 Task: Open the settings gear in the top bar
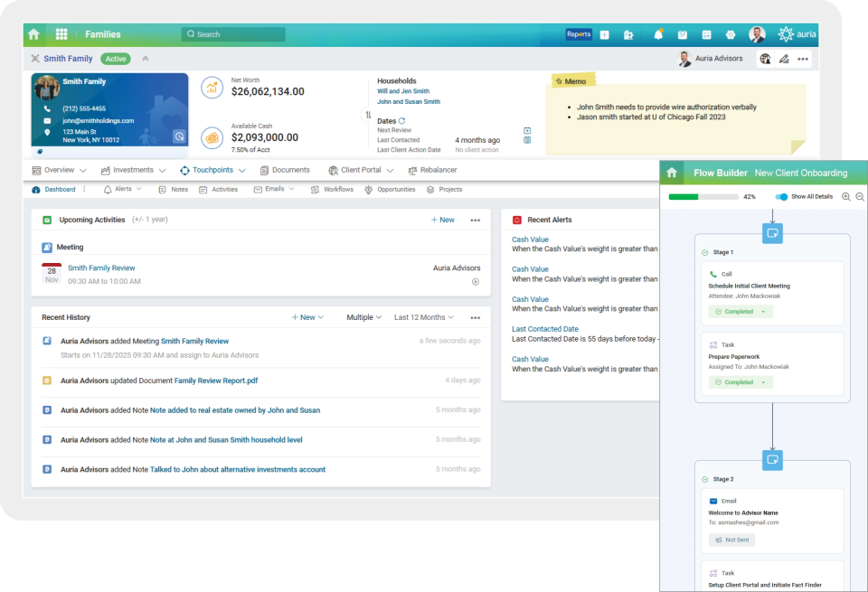coord(731,34)
